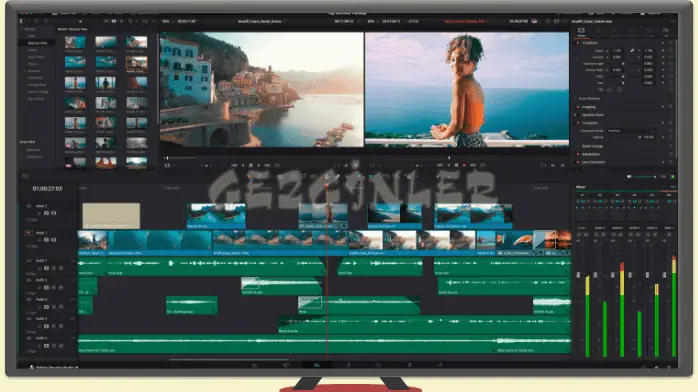The width and height of the screenshot is (698, 392).
Task: Toggle the Lens Correction enable dot
Action: 578,162
